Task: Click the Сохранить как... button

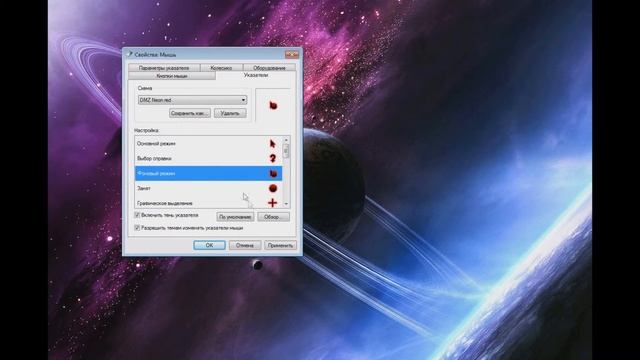Action: coord(190,113)
